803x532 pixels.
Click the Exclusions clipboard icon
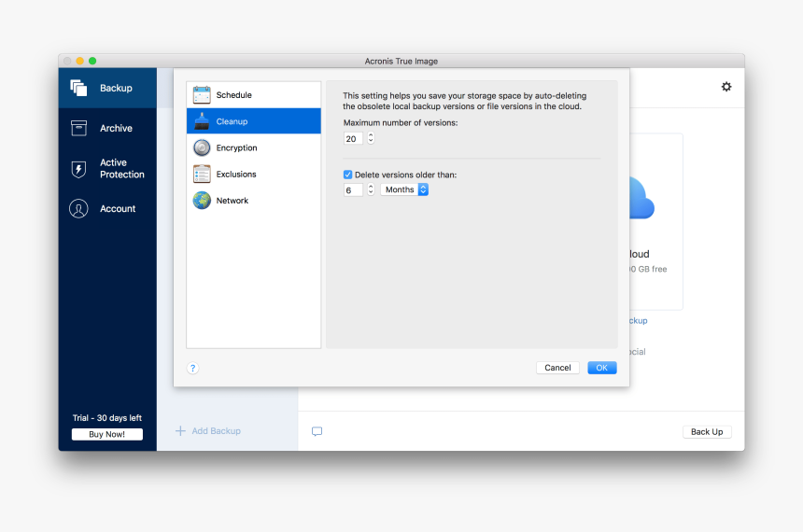pyautogui.click(x=202, y=175)
